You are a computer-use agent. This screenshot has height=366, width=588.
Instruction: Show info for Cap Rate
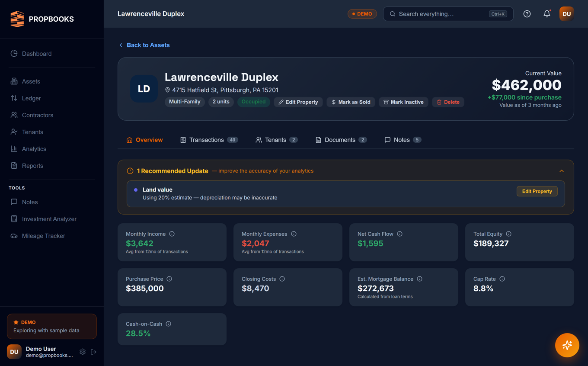coord(502,279)
